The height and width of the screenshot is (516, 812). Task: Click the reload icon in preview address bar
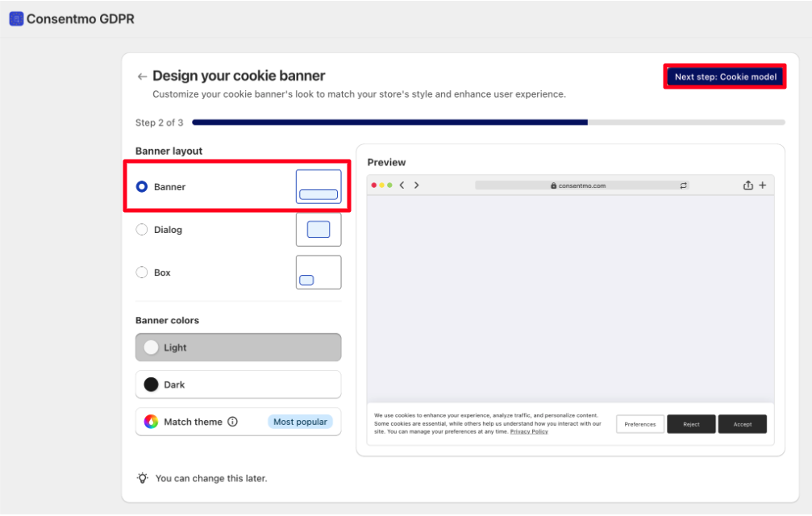point(683,185)
